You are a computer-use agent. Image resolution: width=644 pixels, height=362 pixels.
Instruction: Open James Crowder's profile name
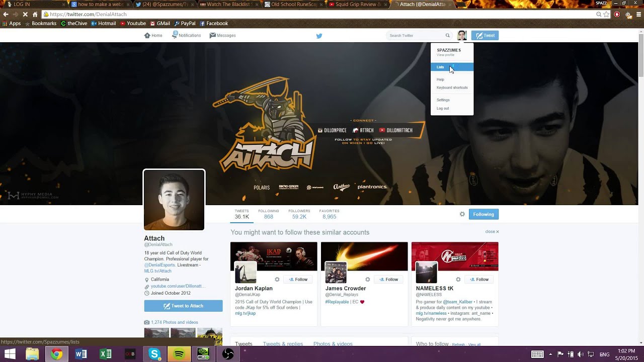tap(346, 289)
